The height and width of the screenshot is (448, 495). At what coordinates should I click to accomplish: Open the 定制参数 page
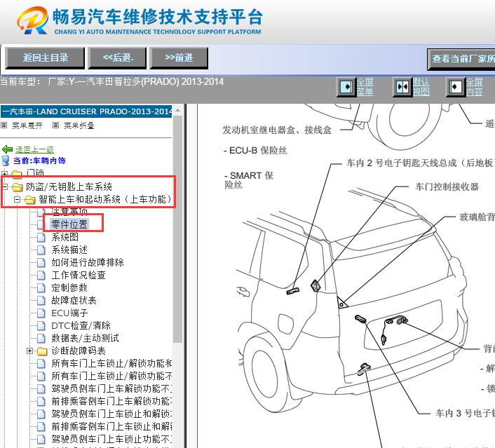point(69,287)
